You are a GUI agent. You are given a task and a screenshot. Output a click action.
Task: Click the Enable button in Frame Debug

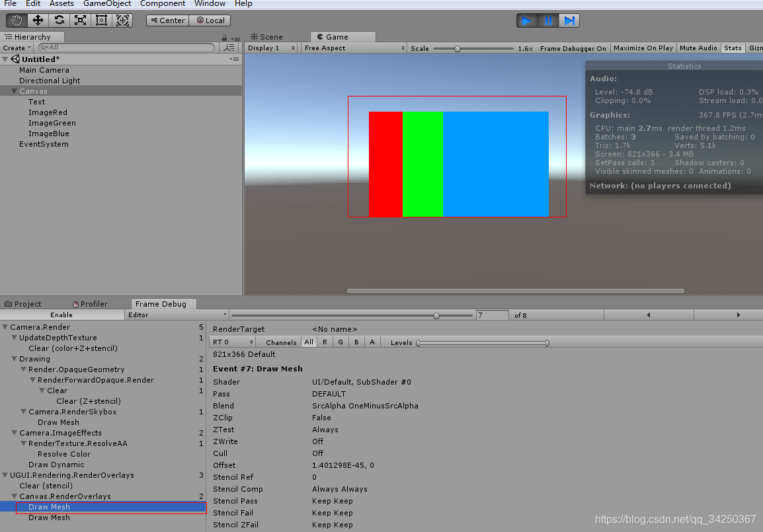(61, 315)
